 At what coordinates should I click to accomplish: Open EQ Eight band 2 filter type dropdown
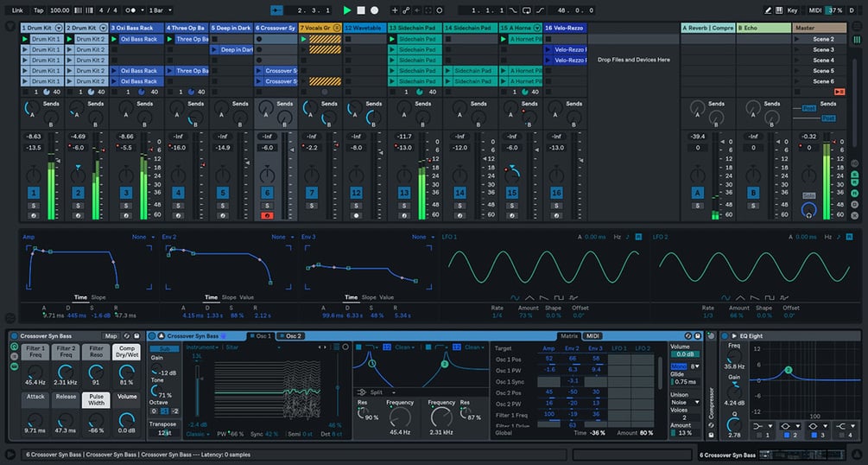coord(789,425)
